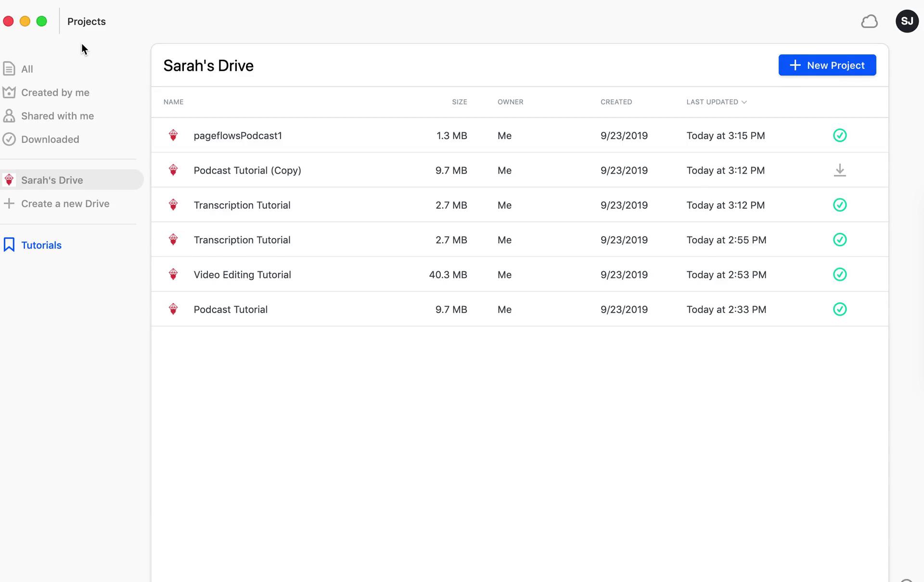Toggle sync status on Transcription Tutorial

point(839,204)
